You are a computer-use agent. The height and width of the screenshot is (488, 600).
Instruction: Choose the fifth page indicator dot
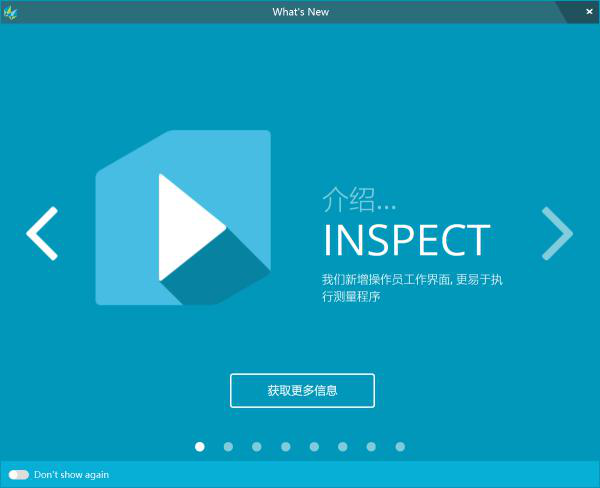[314, 447]
